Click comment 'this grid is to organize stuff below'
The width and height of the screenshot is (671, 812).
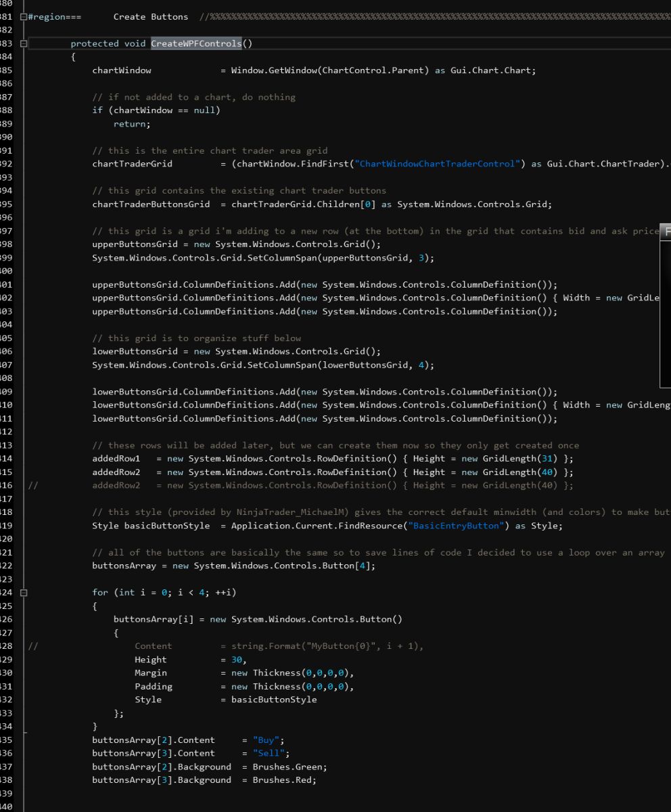tap(196, 338)
